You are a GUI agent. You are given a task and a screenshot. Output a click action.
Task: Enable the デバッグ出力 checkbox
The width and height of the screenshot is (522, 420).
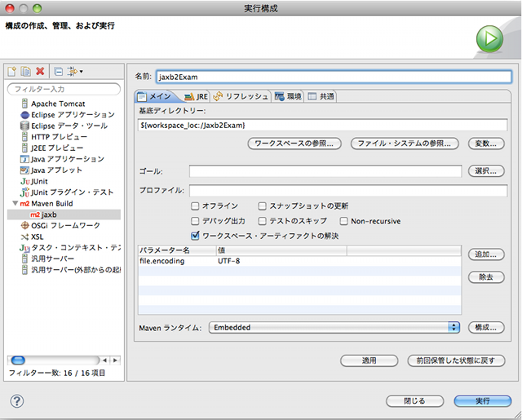click(196, 221)
